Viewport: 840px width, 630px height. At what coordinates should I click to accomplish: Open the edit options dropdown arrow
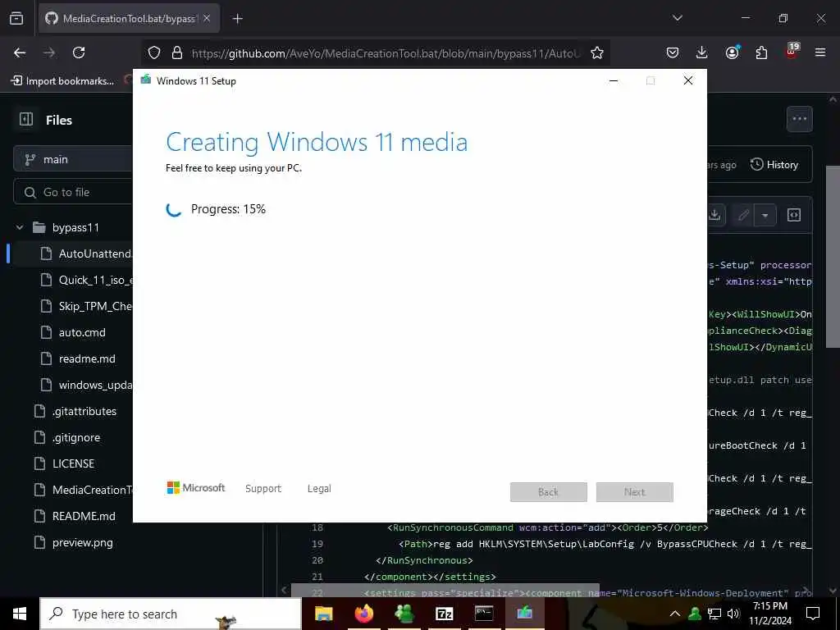pyautogui.click(x=765, y=216)
